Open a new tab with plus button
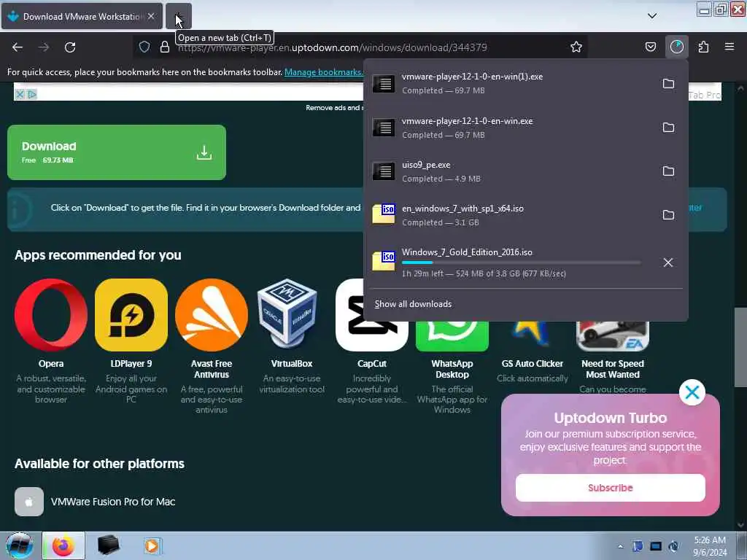The image size is (747, 560). pos(179,16)
